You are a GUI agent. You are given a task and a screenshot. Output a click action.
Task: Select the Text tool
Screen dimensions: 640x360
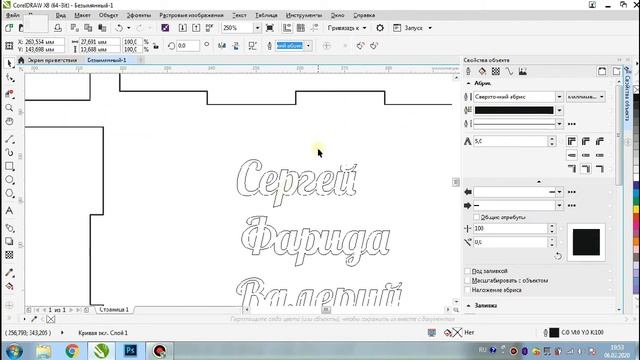click(9, 211)
